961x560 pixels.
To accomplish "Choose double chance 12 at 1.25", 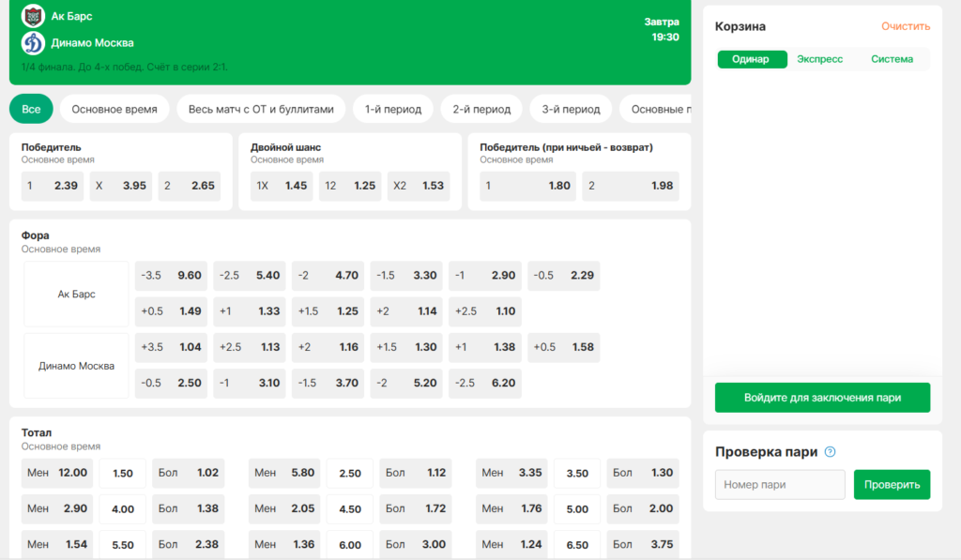I will click(x=351, y=186).
